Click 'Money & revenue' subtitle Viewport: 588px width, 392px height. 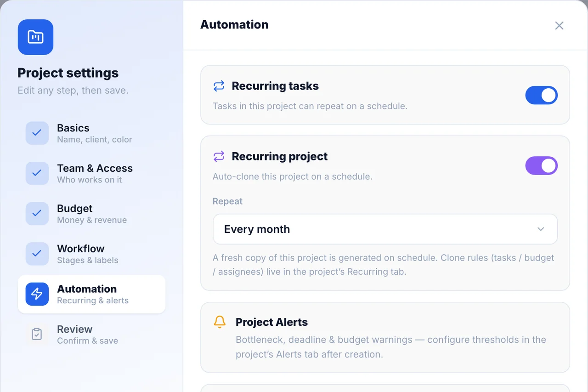click(x=92, y=220)
